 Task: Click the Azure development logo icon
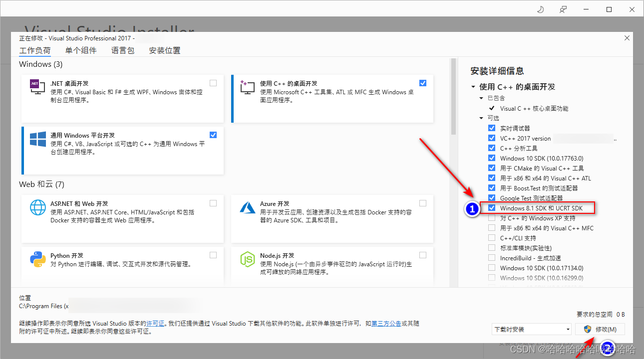pyautogui.click(x=248, y=207)
